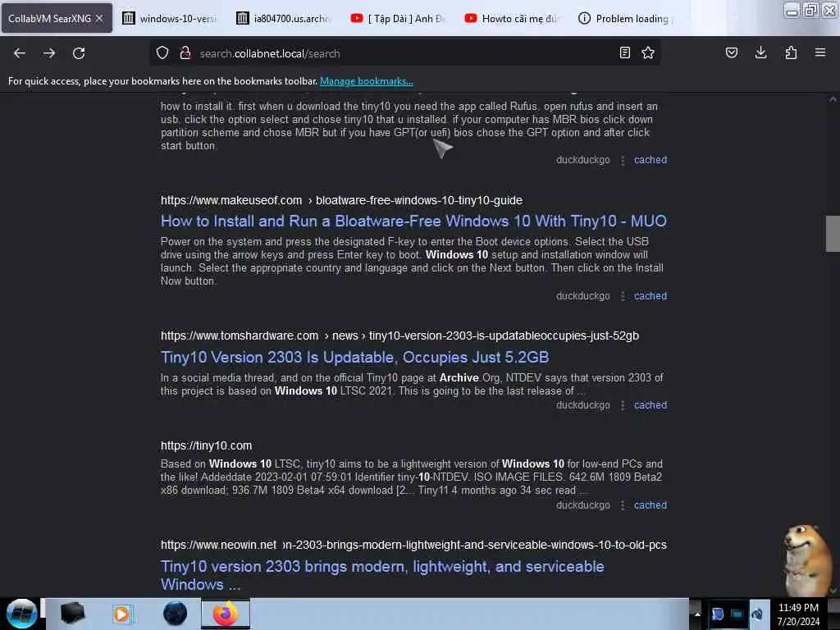Open the MUO Bloatware-Free Windows 10 result
The width and height of the screenshot is (840, 630).
click(413, 221)
